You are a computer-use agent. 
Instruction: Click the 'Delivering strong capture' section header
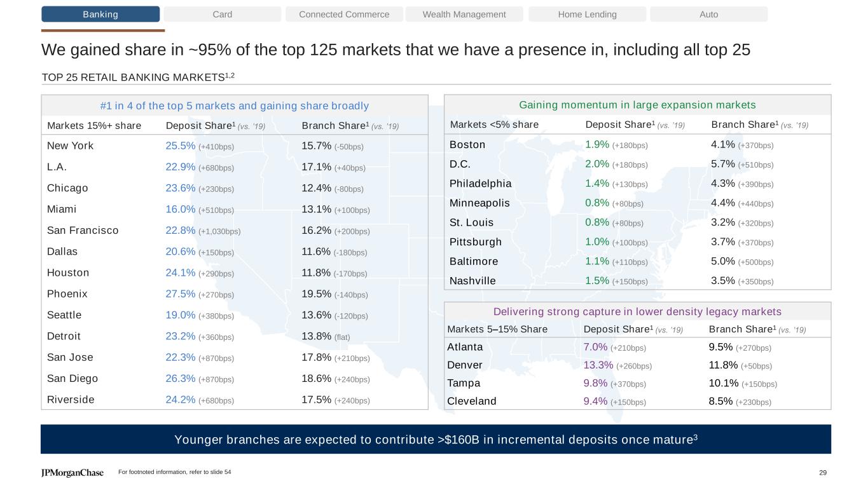point(637,311)
